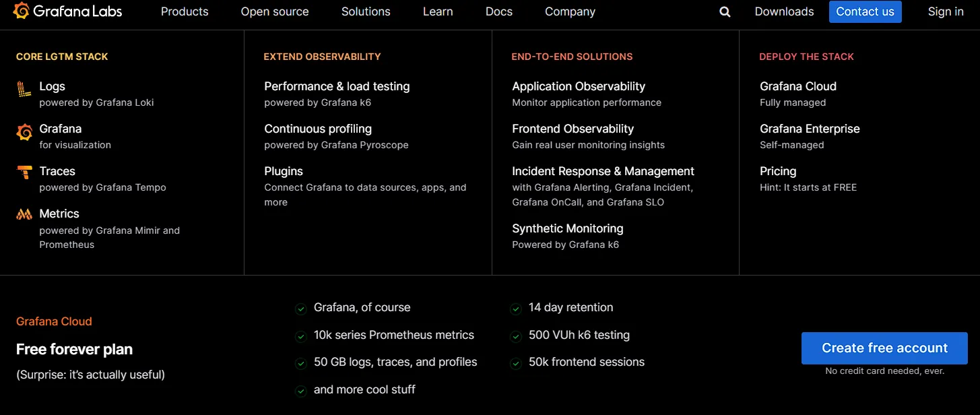Click checkmark beside 50 GB logs
This screenshot has height=415, width=980.
tap(300, 364)
